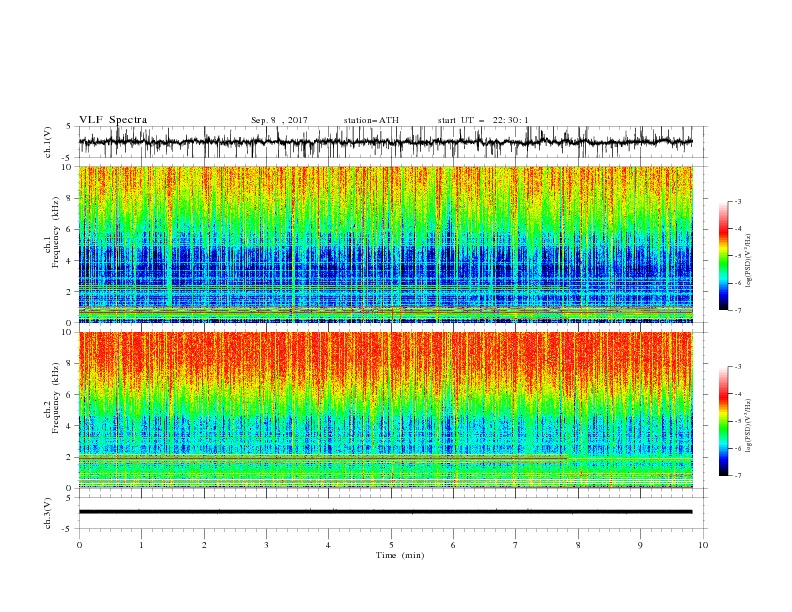Select the "start UT = 22:30:1" text

click(483, 120)
